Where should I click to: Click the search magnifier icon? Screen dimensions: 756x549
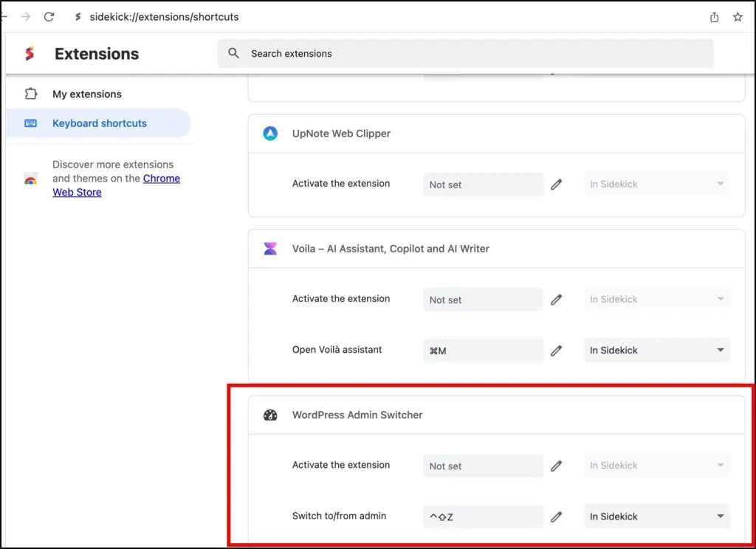(233, 53)
